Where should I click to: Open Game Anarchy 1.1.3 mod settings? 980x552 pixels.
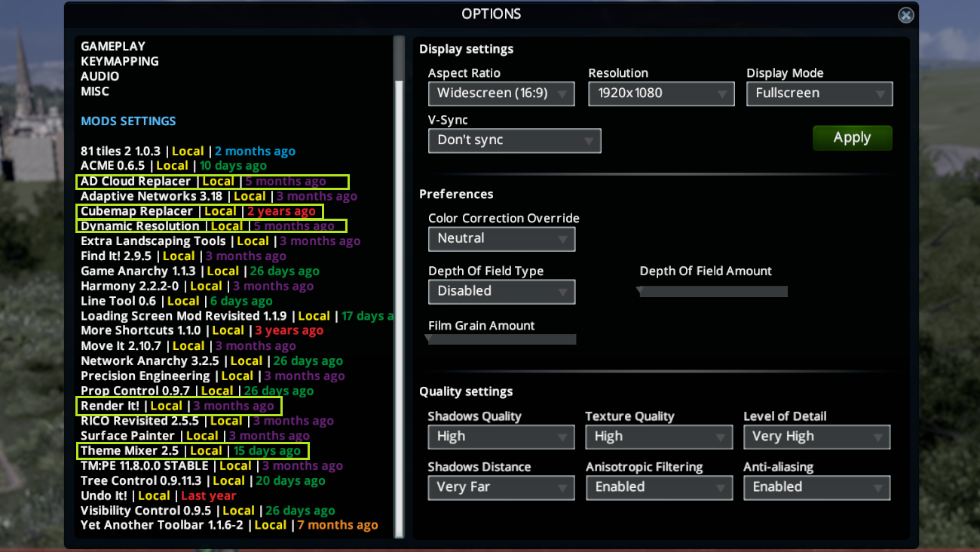click(x=200, y=271)
